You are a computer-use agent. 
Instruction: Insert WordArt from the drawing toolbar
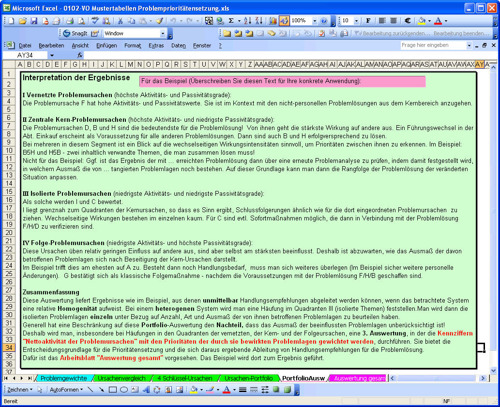(146, 390)
